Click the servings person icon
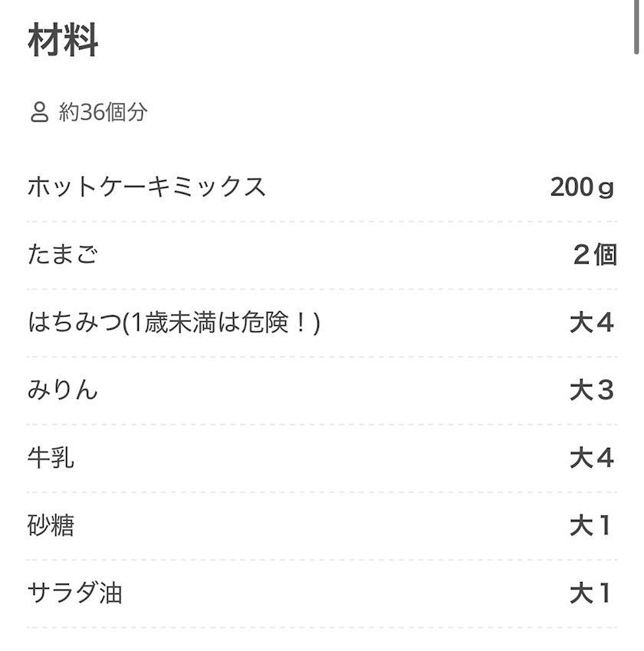 coord(39,113)
